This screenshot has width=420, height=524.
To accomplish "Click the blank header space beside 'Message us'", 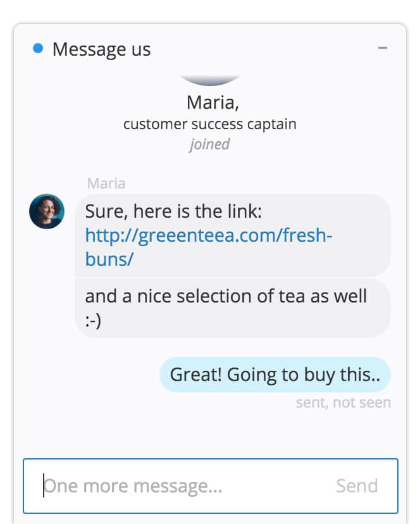I will pyautogui.click(x=264, y=49).
